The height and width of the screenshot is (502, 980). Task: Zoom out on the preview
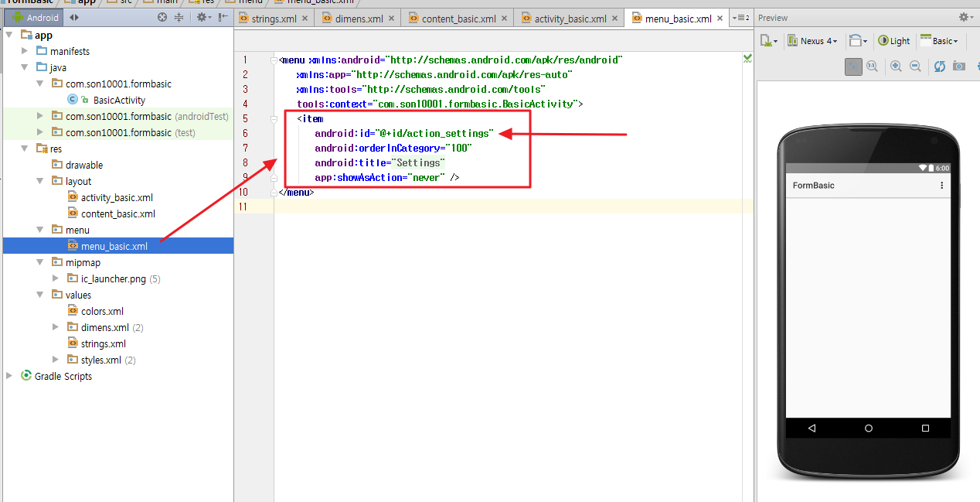pos(916,67)
